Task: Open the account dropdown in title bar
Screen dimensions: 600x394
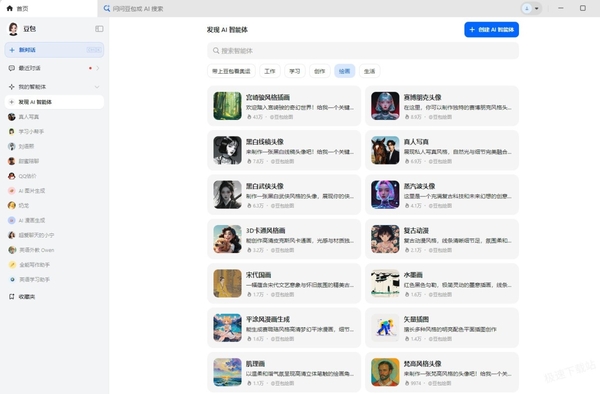Action: [x=532, y=8]
